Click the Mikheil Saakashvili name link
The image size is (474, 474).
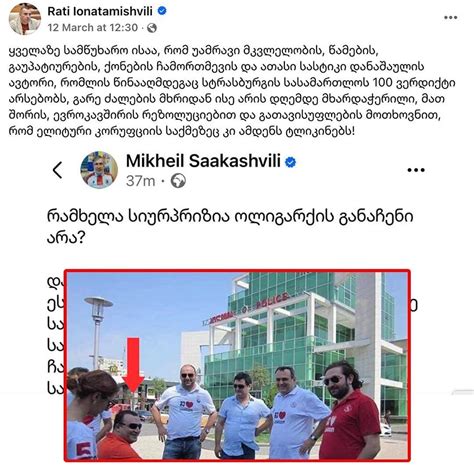tap(203, 161)
